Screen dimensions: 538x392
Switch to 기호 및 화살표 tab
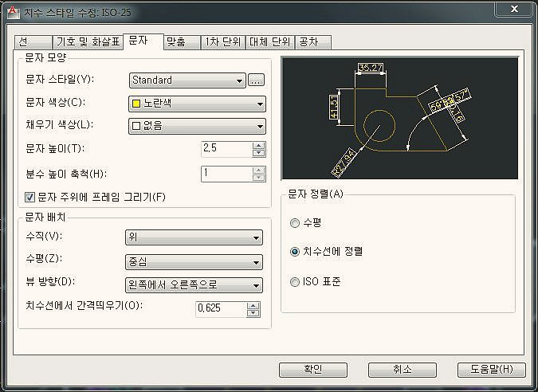88,42
